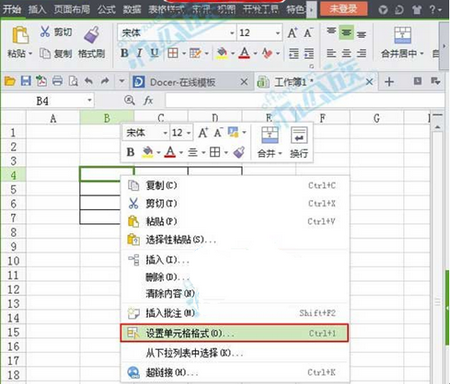Click the formula bar input
Screen dimensions: 450x384
click(x=305, y=100)
